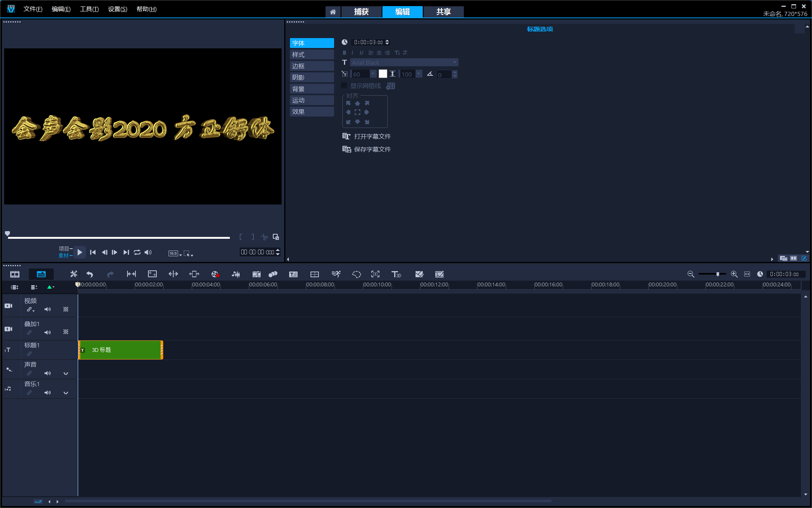Fit project in timeline window

747,274
